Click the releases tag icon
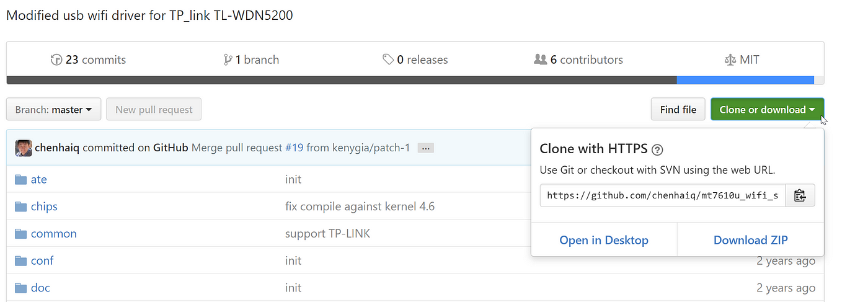Viewport: 868px width, 302px height. click(388, 60)
